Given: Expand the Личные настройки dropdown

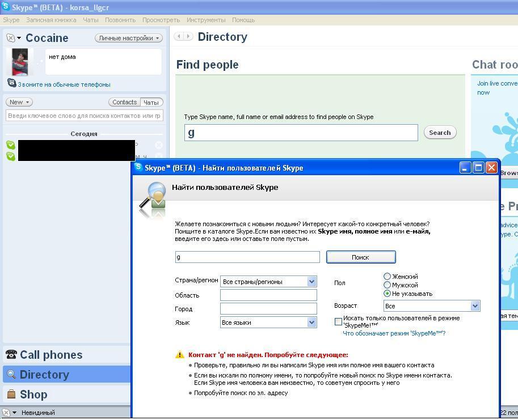Looking at the screenshot, I should [129, 38].
